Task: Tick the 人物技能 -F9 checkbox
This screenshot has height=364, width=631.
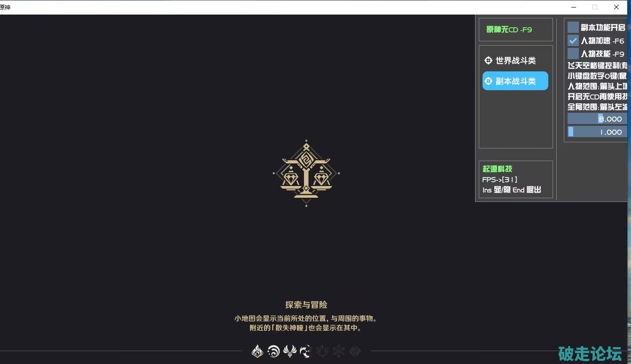Action: (573, 54)
